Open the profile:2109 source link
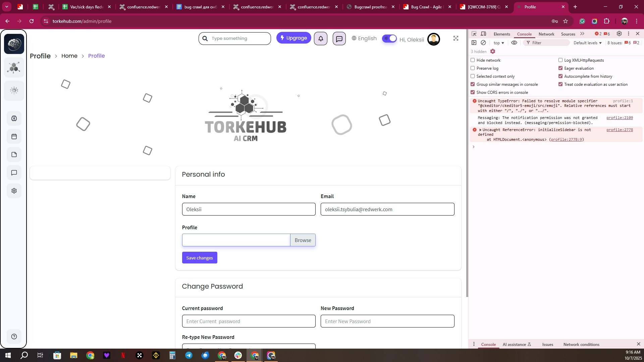 point(620,118)
